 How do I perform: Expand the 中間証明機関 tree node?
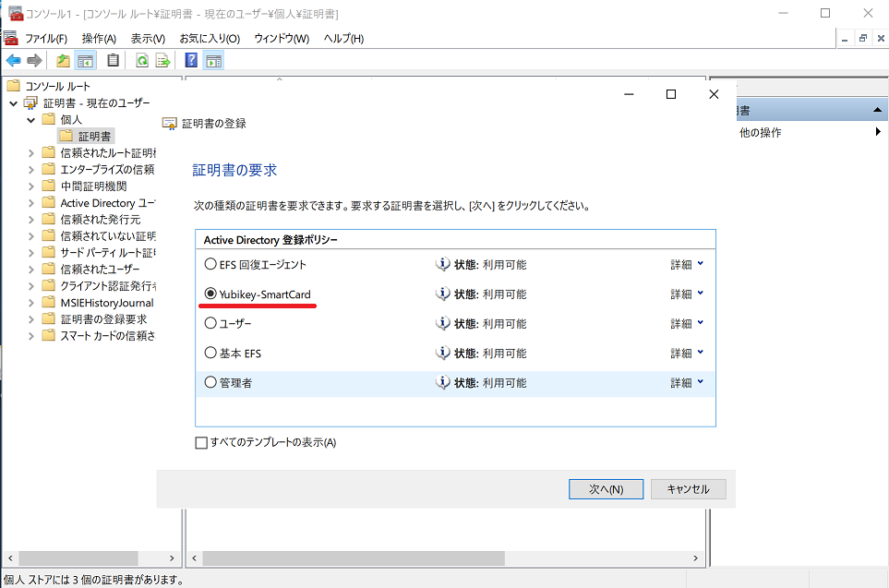pos(30,186)
